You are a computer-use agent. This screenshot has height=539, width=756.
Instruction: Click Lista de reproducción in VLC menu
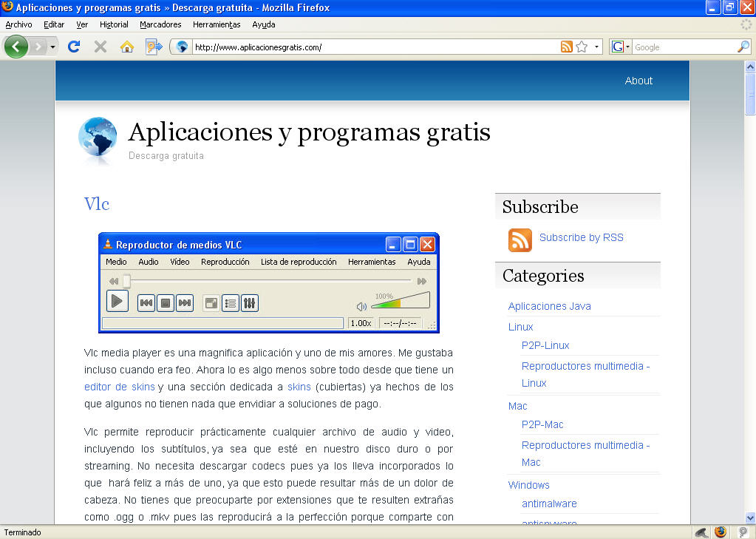coord(299,262)
